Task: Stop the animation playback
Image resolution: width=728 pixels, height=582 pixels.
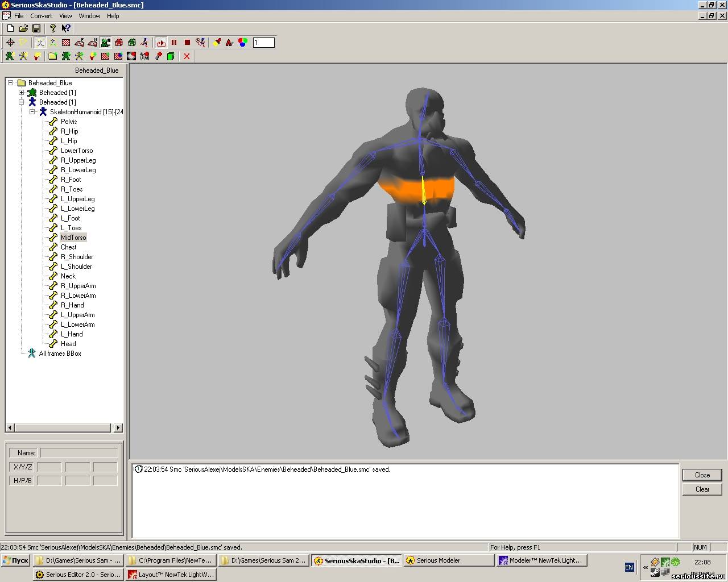Action: pyautogui.click(x=187, y=43)
